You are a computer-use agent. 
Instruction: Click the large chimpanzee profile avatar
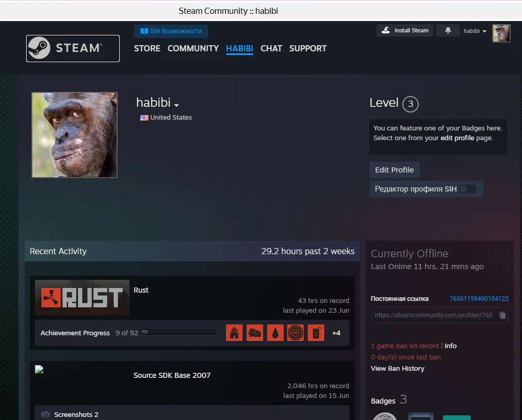click(74, 135)
